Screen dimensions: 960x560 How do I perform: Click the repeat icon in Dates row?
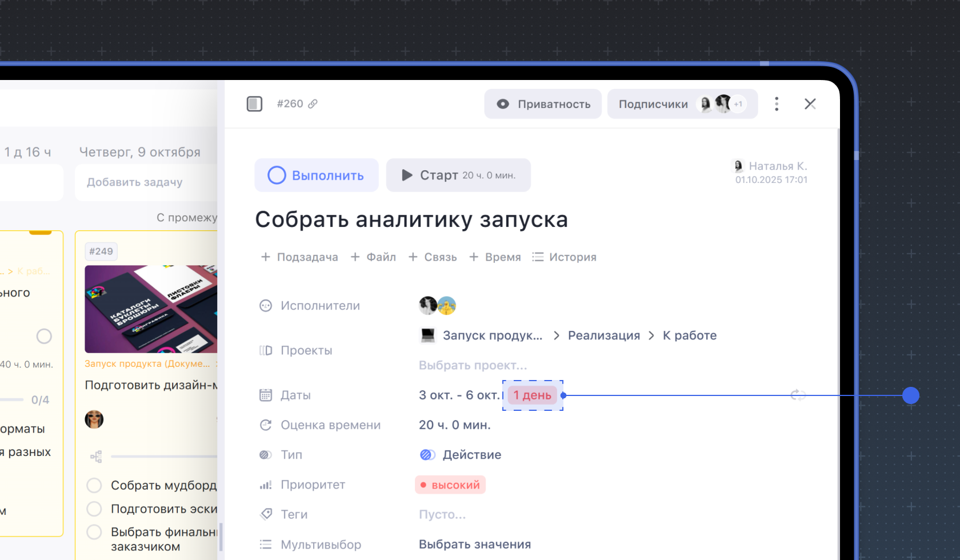coord(798,395)
